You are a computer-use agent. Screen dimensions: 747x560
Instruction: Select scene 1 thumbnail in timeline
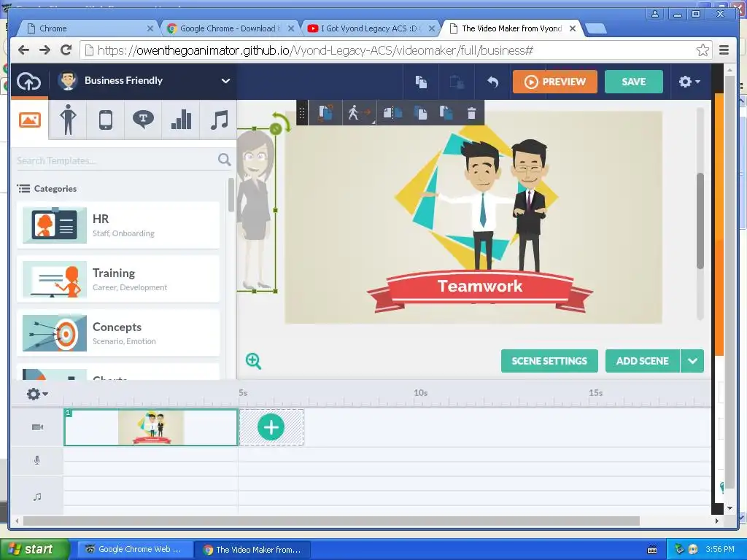150,427
